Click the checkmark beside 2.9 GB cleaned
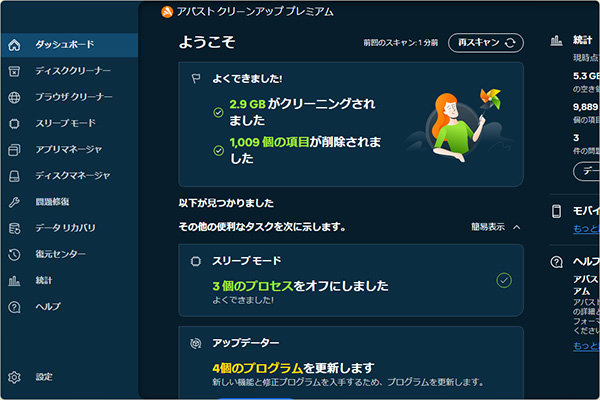This screenshot has width=600, height=400. 218,113
